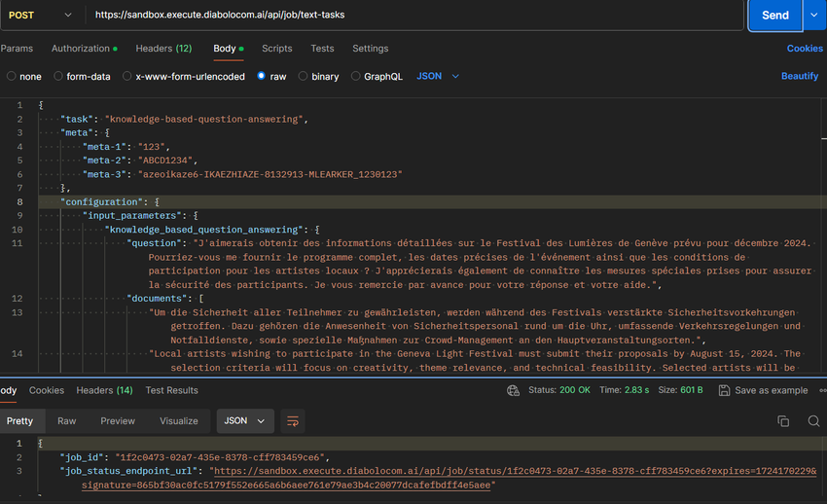827x504 pixels.
Task: Copy the response body with the copy icon
Action: point(783,421)
